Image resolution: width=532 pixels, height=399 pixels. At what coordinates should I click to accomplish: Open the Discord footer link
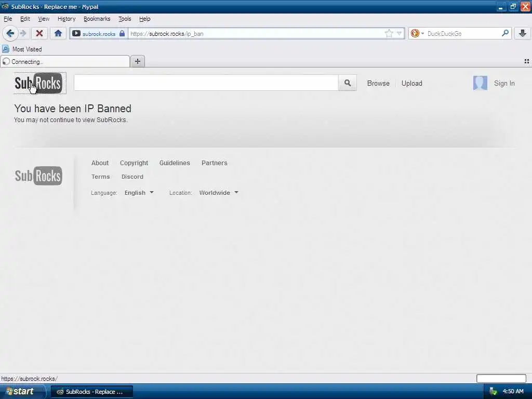(x=132, y=177)
